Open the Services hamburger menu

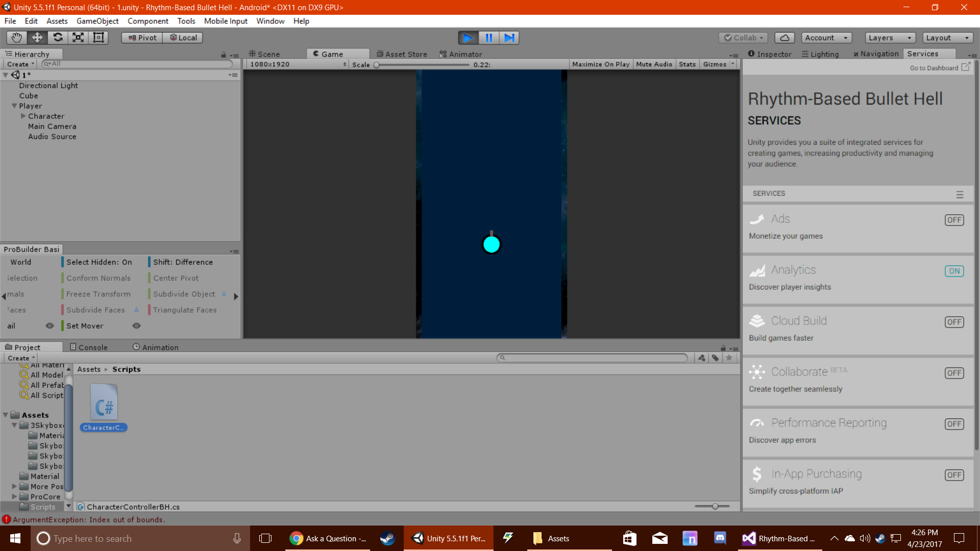point(960,194)
